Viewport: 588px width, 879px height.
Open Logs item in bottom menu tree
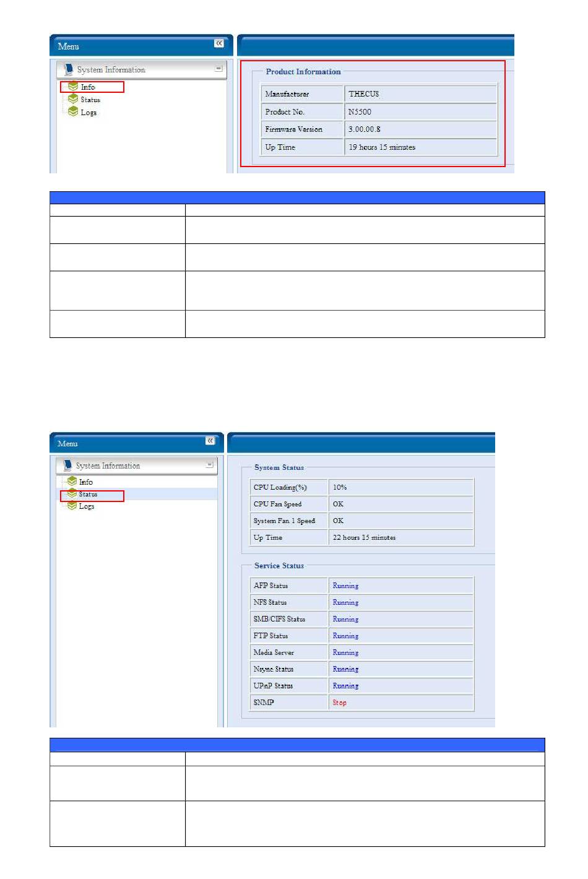tap(87, 506)
